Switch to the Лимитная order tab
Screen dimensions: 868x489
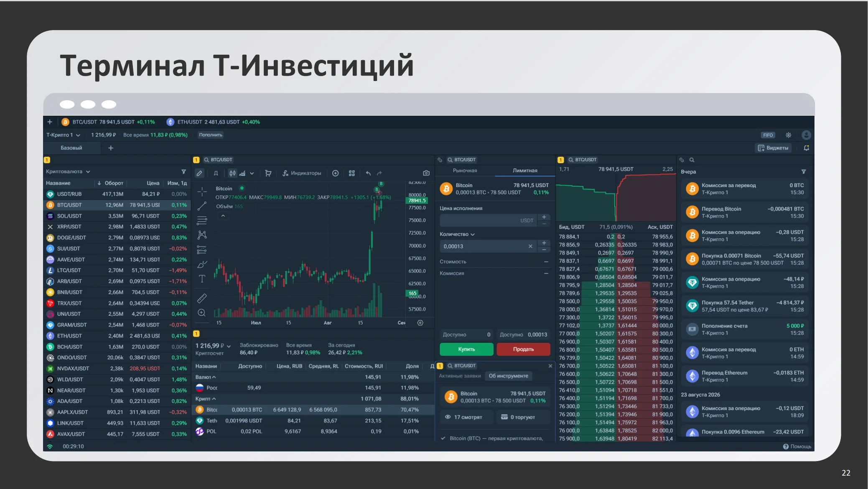coord(525,170)
